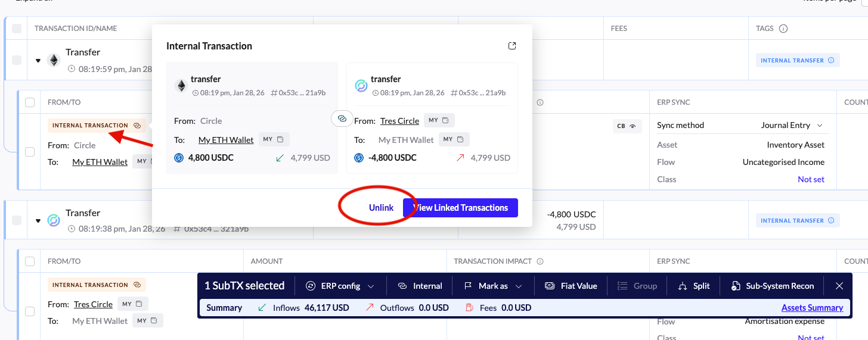
Task: Click the Ethereum icon in the popup transfer card
Action: [181, 86]
